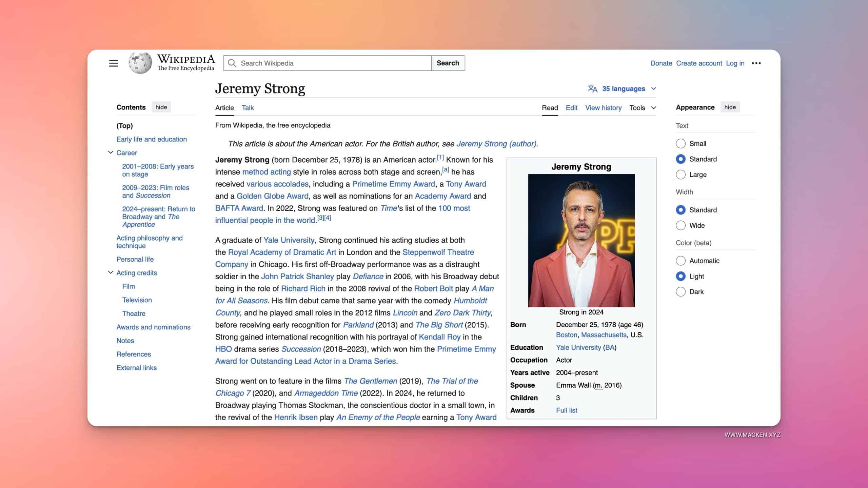The width and height of the screenshot is (868, 488).
Task: Open the 35 languages dropdown
Action: 623,89
